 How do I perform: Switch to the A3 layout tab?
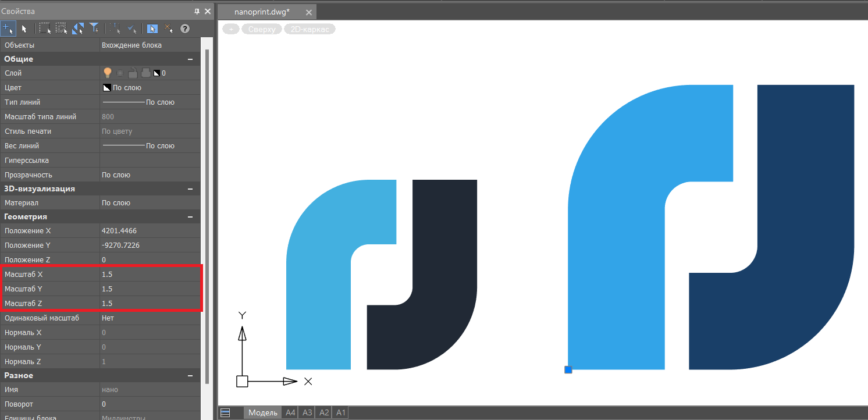(x=307, y=412)
